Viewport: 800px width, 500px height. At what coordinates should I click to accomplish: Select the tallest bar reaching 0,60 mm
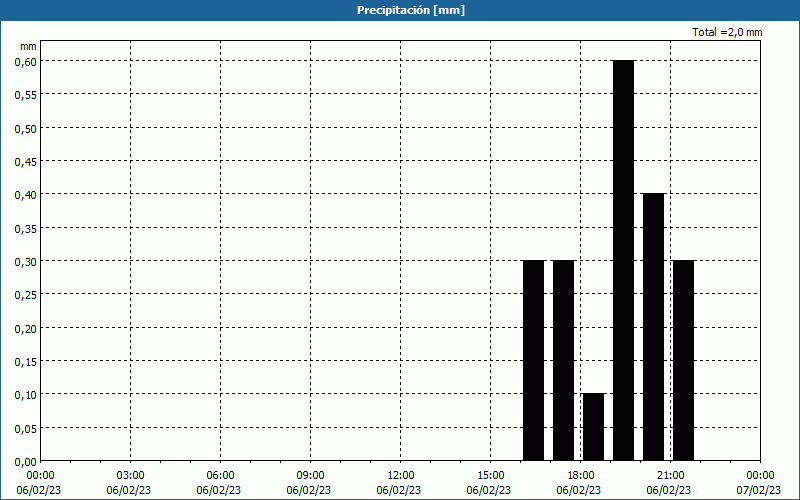(x=623, y=260)
